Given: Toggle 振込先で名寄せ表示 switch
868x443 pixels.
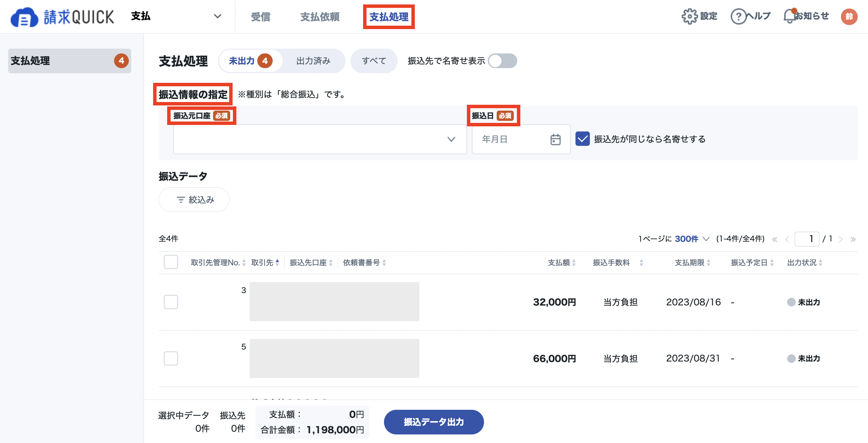Looking at the screenshot, I should [x=503, y=61].
